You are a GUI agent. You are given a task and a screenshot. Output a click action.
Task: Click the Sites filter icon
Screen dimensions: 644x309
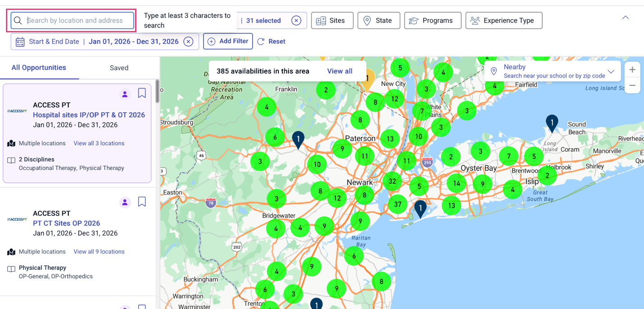pos(321,20)
